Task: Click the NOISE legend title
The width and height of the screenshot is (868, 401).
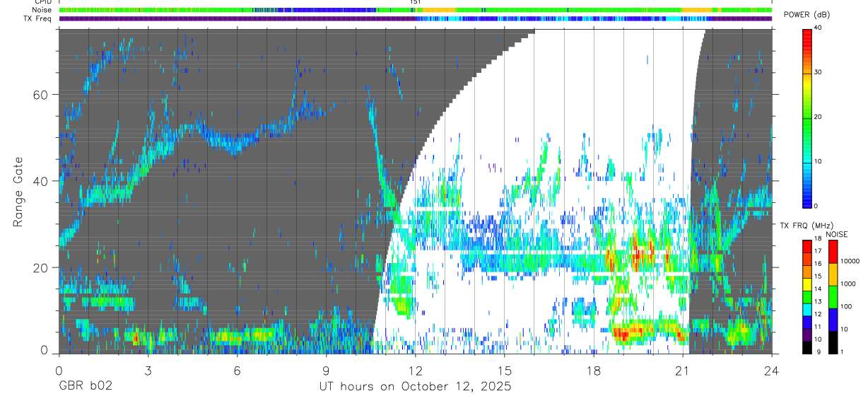Action: tap(838, 234)
